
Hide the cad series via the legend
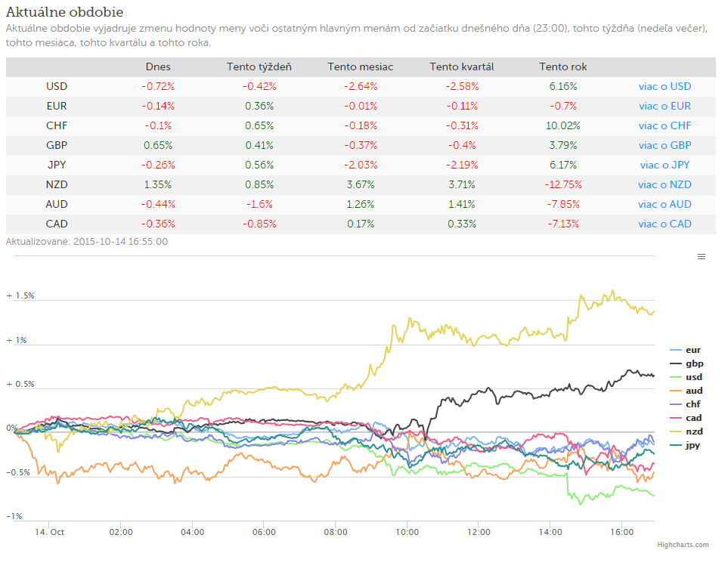pyautogui.click(x=685, y=418)
